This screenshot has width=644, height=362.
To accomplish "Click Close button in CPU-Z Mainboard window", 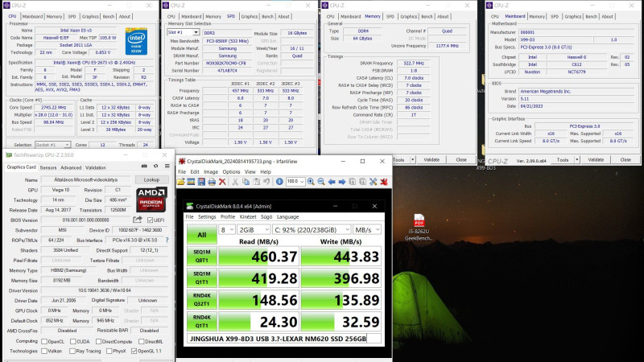I will [625, 159].
